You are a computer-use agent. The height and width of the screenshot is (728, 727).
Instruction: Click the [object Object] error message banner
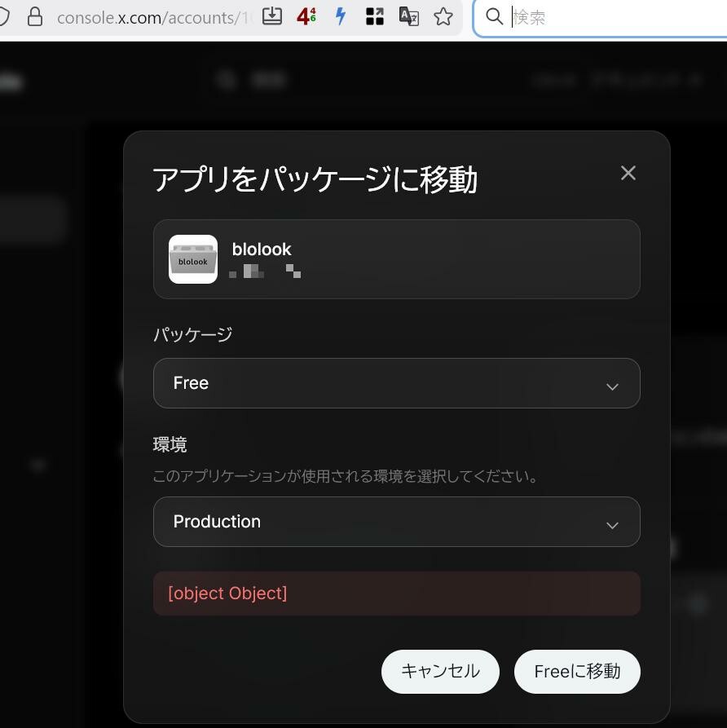[396, 593]
